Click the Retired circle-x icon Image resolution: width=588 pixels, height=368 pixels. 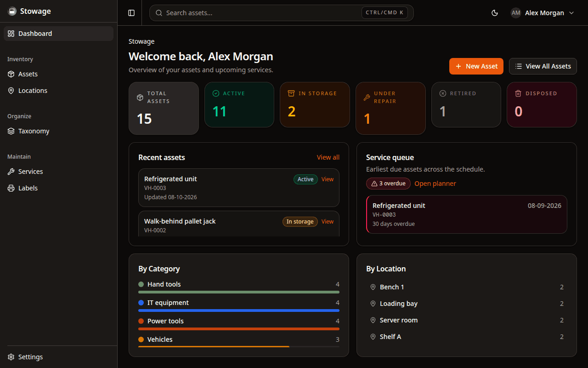click(x=443, y=93)
